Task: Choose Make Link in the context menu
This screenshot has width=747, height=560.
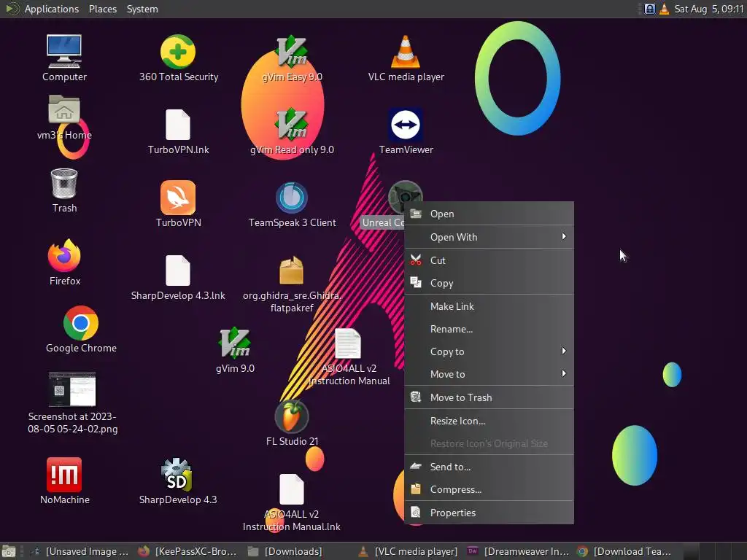Action: pos(489,306)
